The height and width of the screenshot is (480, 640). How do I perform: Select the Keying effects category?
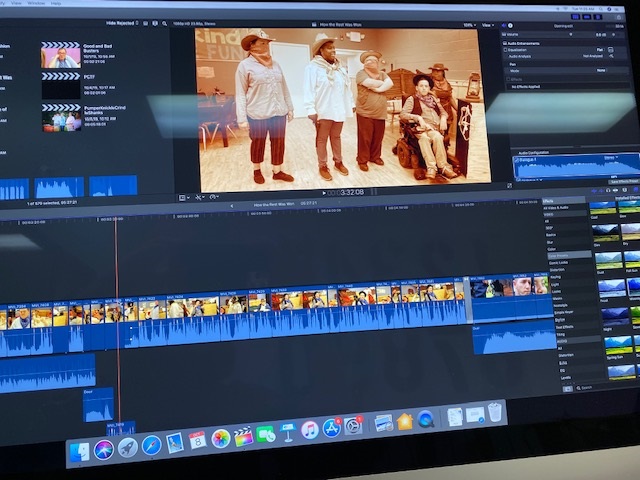[556, 277]
